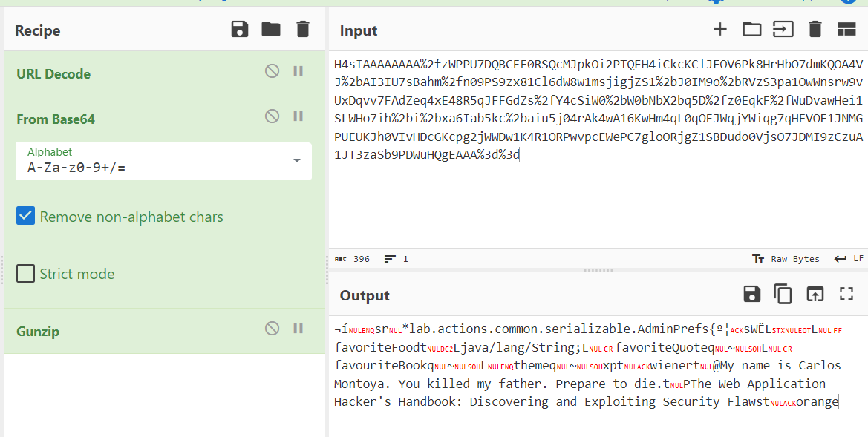This screenshot has height=437, width=868.
Task: Save output to file
Action: click(x=751, y=295)
